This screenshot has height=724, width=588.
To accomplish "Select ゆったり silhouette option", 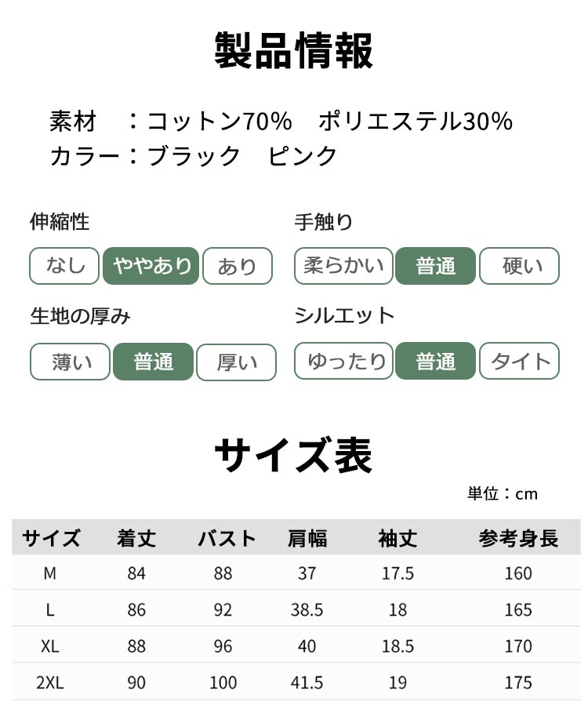I will click(x=344, y=361).
